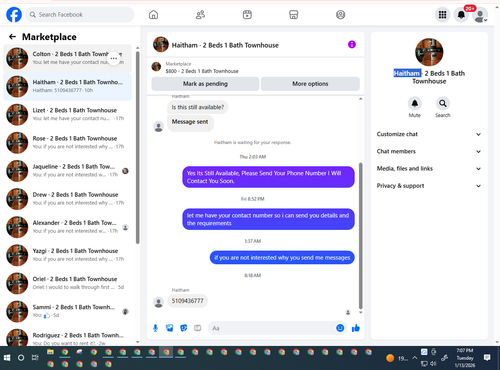Open the $800 - 2 Beds listing link

coord(202,71)
